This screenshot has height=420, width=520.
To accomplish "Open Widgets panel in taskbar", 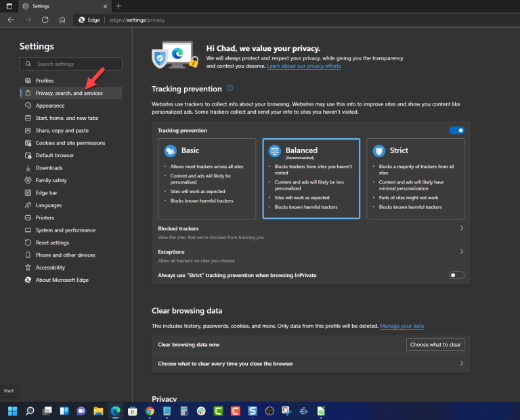I will point(64,411).
